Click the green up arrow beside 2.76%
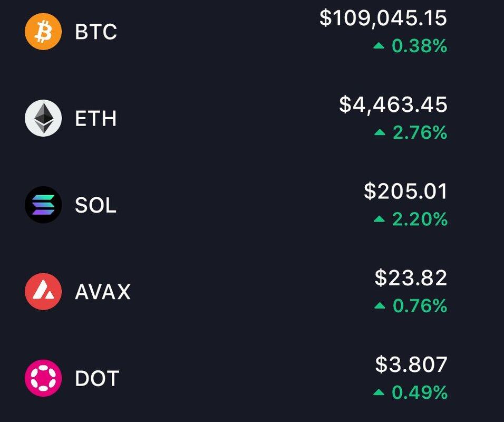 (380, 132)
